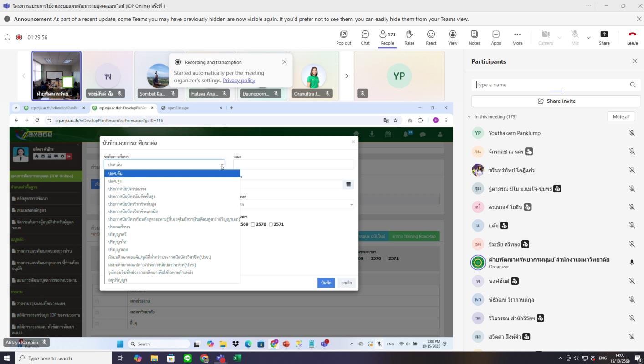The width and height of the screenshot is (644, 364).
Task: Click the Mute all button
Action: coord(621,117)
